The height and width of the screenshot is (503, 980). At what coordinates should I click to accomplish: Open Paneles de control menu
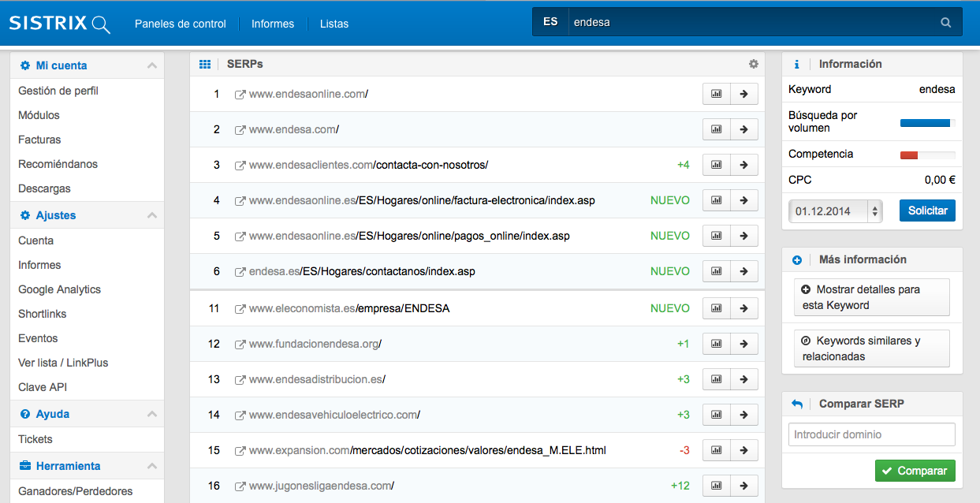(181, 24)
